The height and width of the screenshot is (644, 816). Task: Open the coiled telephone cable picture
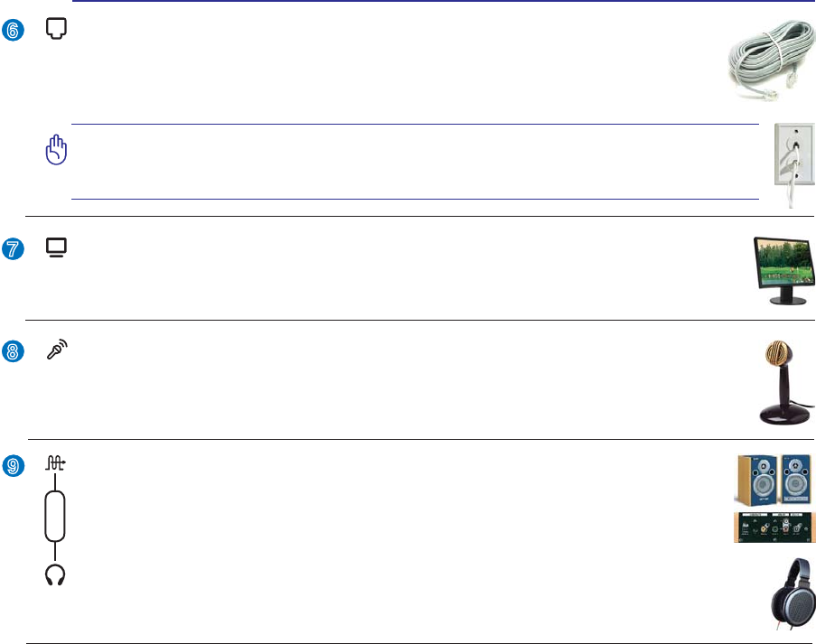tap(771, 61)
